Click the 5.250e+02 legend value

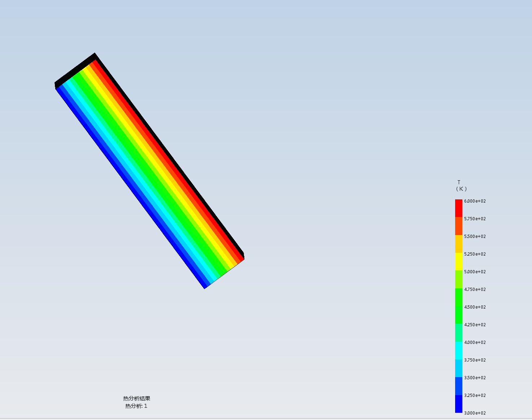(x=475, y=254)
